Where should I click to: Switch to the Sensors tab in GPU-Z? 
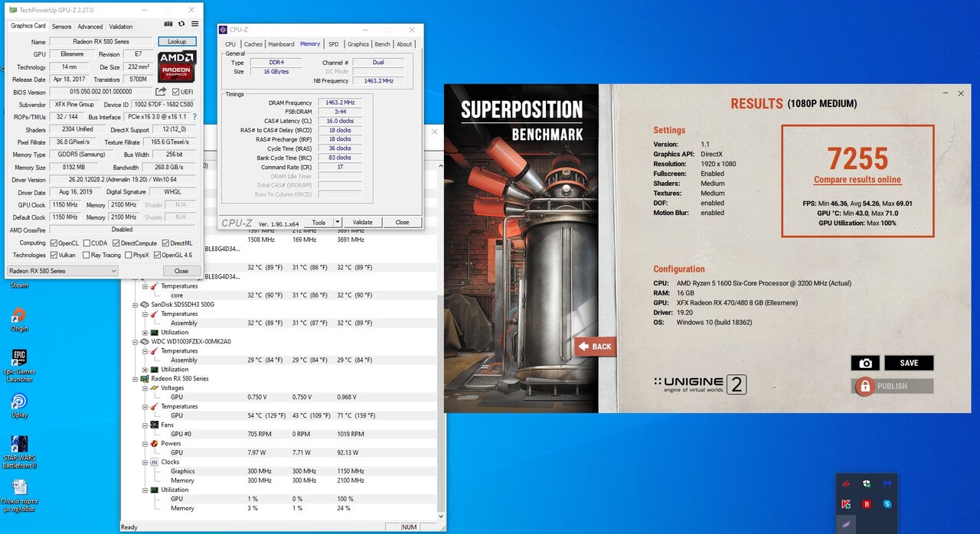pos(61,27)
